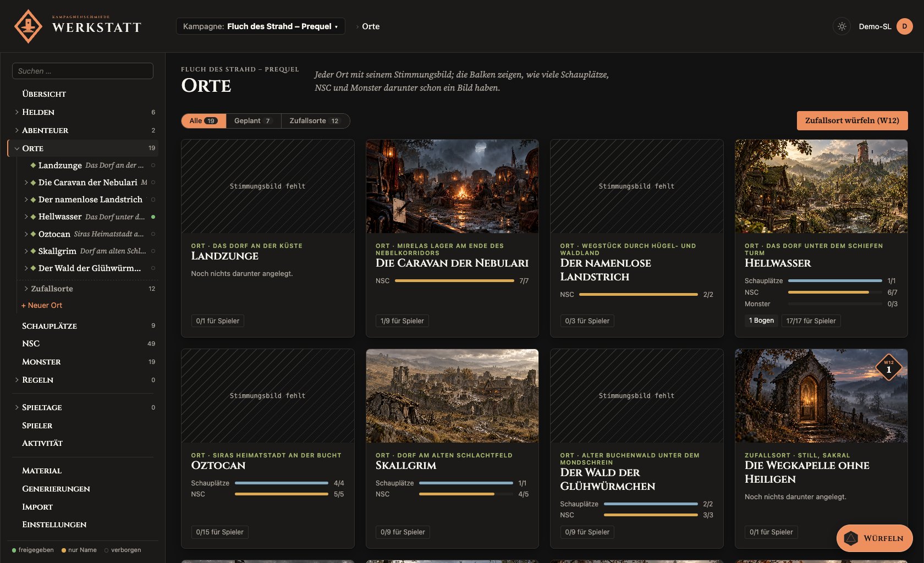The width and height of the screenshot is (924, 563).
Task: Toggle visibility dot for Der namenlose Landstrich
Action: [153, 200]
